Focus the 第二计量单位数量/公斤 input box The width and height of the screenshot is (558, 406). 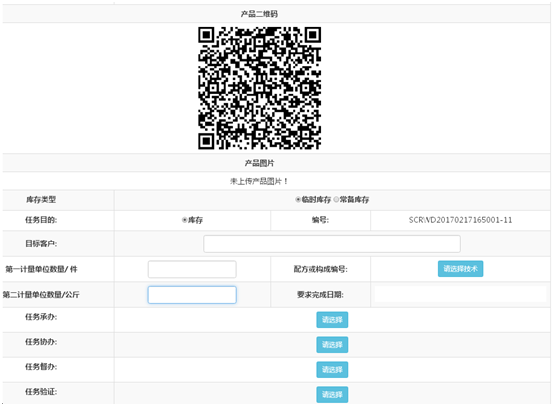(x=192, y=295)
